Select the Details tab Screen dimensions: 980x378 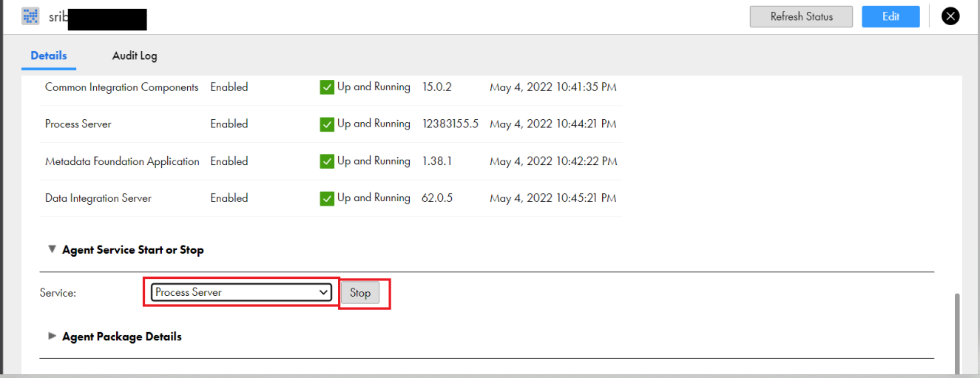pos(49,55)
